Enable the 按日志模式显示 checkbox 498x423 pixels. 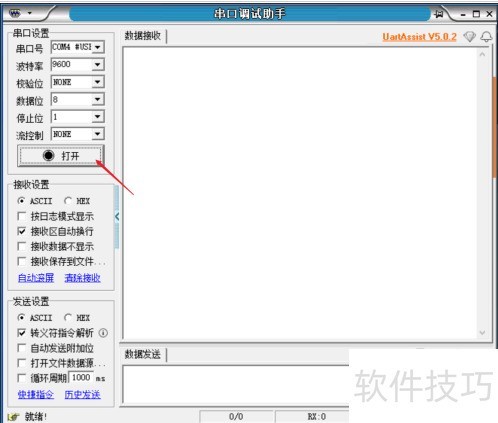click(x=22, y=216)
